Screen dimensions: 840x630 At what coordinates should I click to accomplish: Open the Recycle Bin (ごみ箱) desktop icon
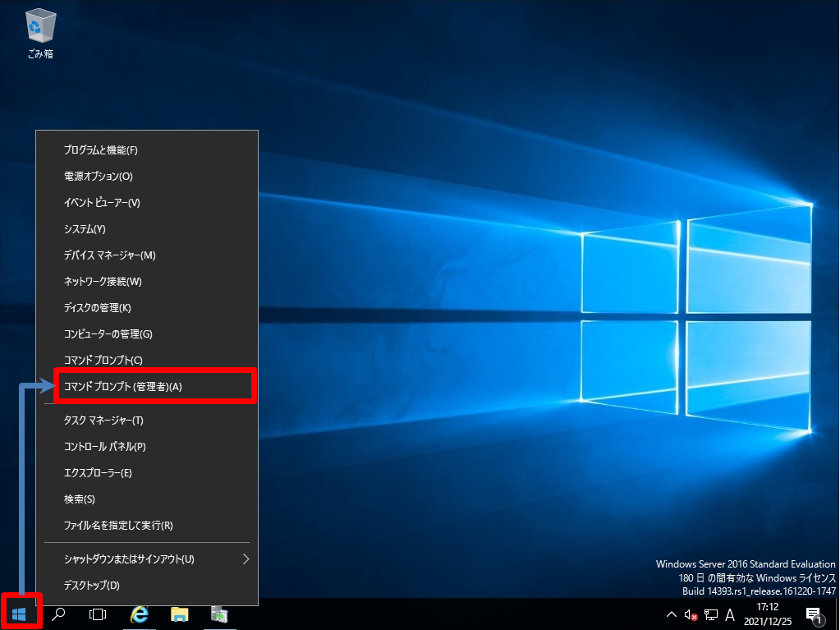(40, 33)
